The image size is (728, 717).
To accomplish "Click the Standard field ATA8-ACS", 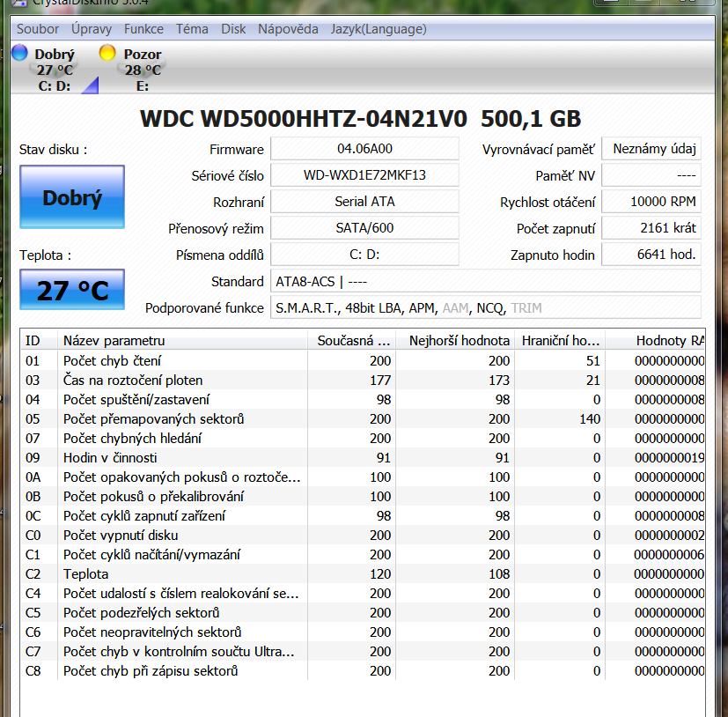I will [486, 281].
